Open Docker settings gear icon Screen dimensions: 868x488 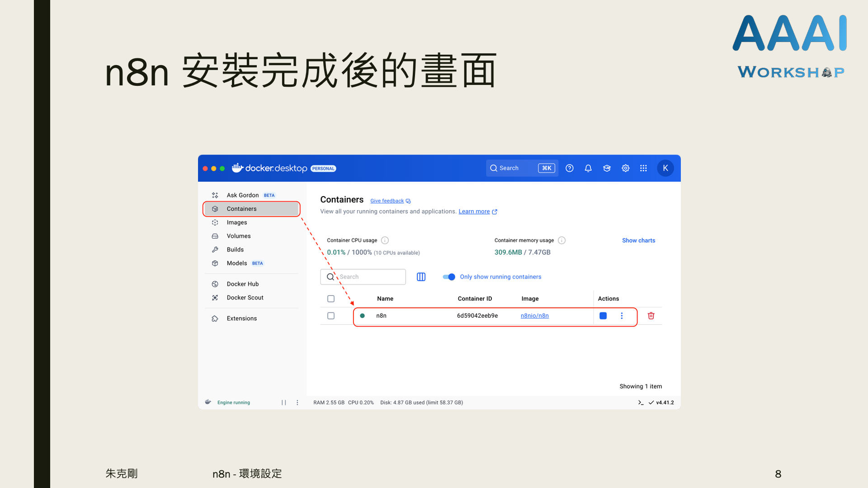click(625, 168)
